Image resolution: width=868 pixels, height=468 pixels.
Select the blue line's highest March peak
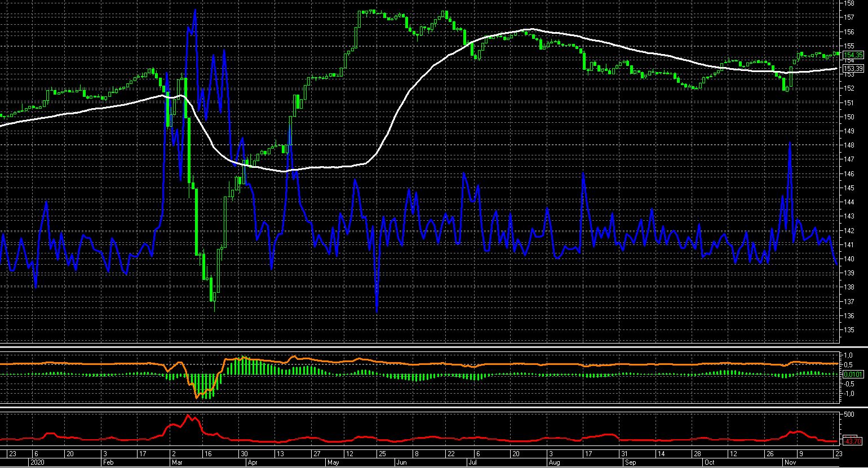pos(194,10)
